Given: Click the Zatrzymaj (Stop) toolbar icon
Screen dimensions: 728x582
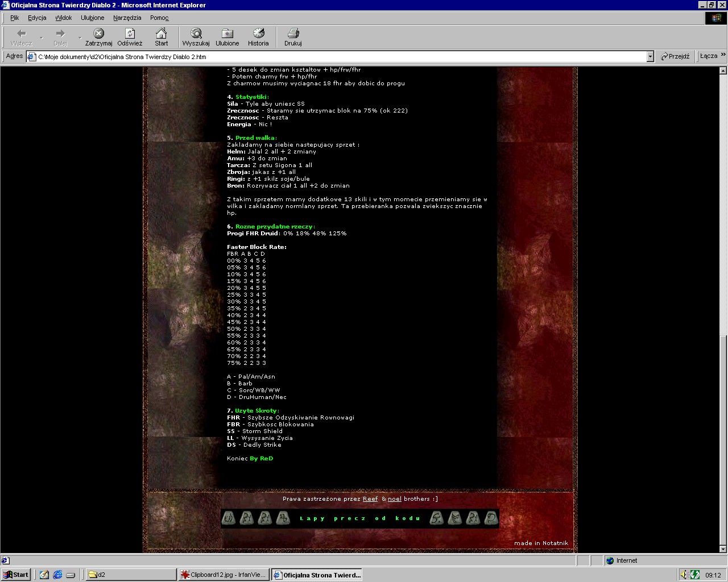Looking at the screenshot, I should 98,34.
